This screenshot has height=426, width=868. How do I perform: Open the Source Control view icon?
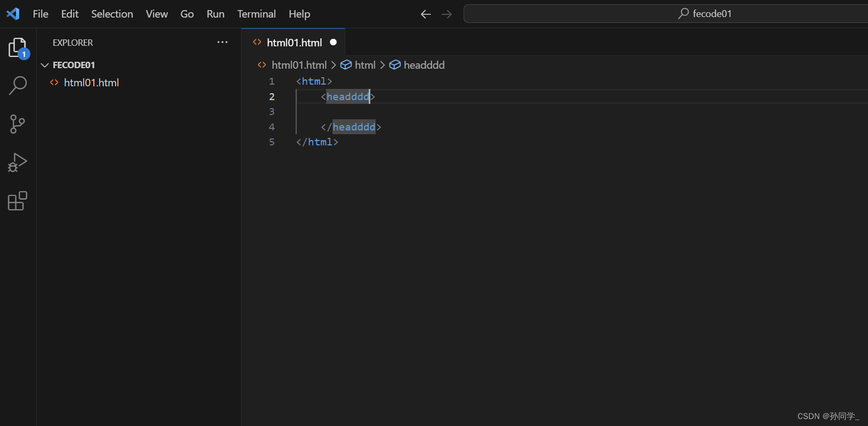coord(18,124)
